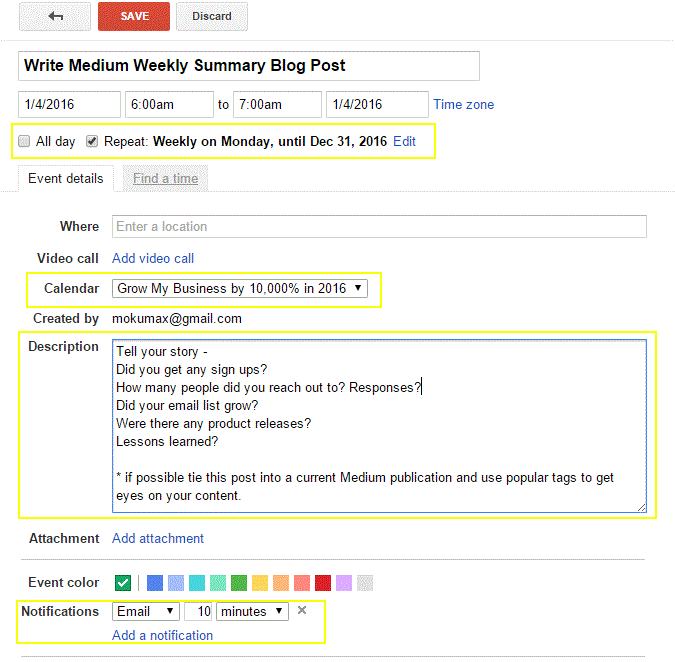Choose the bold blue event color

tap(155, 583)
